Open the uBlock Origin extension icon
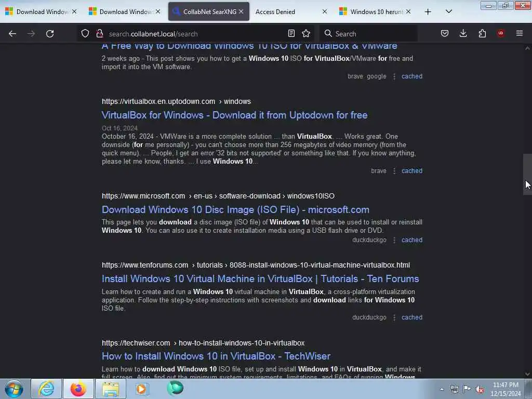Screen dimensions: 532x399 coord(500,33)
